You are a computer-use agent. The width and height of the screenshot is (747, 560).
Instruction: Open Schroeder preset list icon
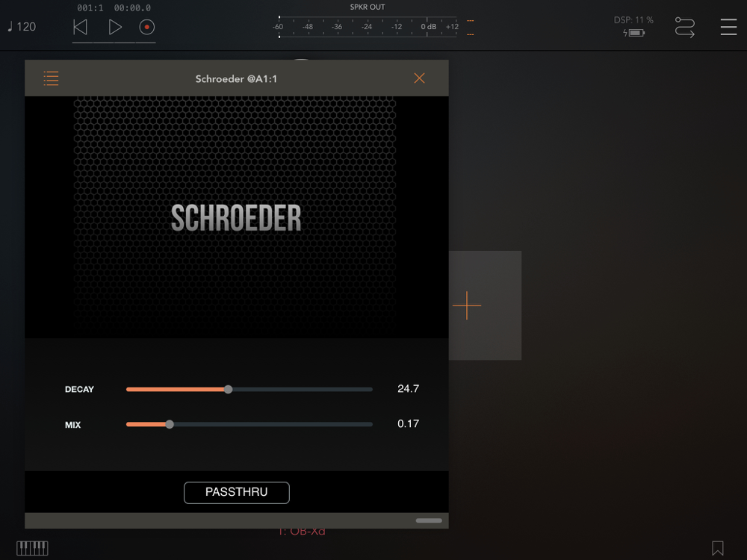coord(51,78)
